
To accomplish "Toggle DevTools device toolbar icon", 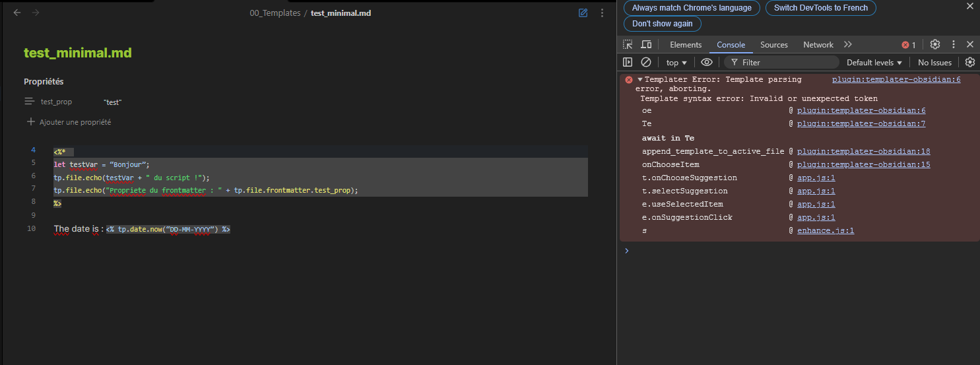I will [x=646, y=44].
